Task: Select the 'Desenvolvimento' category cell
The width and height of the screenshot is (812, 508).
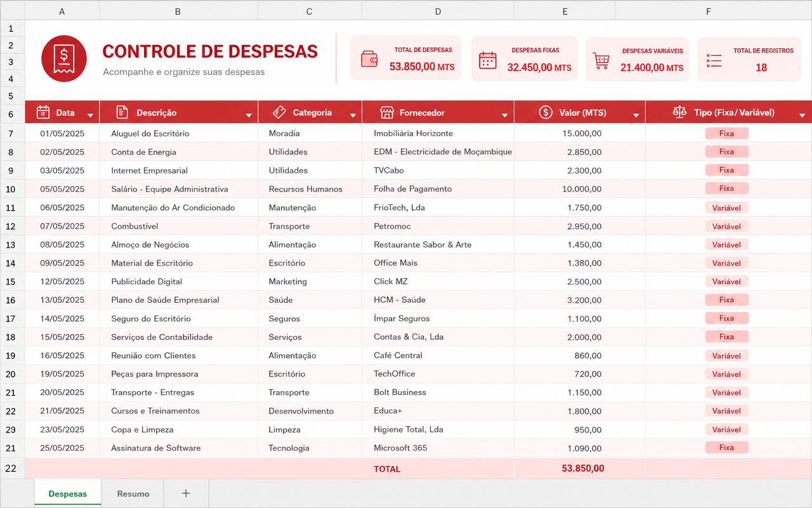Action: click(x=310, y=411)
